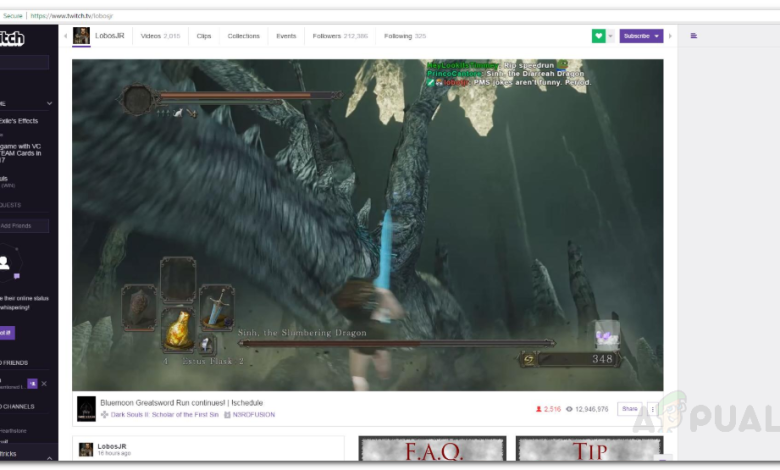Click the sidebar search field
Viewport: 780px width, 470px height.
click(x=24, y=62)
